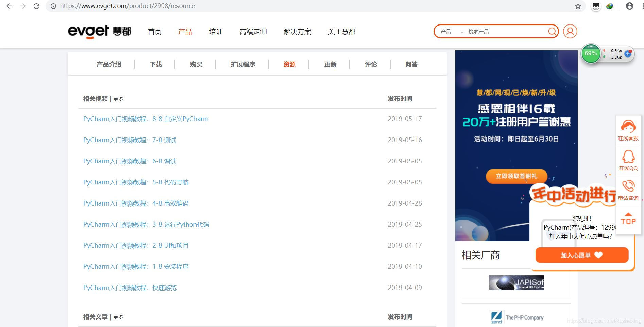The image size is (644, 327).
Task: Open the user login avatar icon
Action: tap(570, 31)
